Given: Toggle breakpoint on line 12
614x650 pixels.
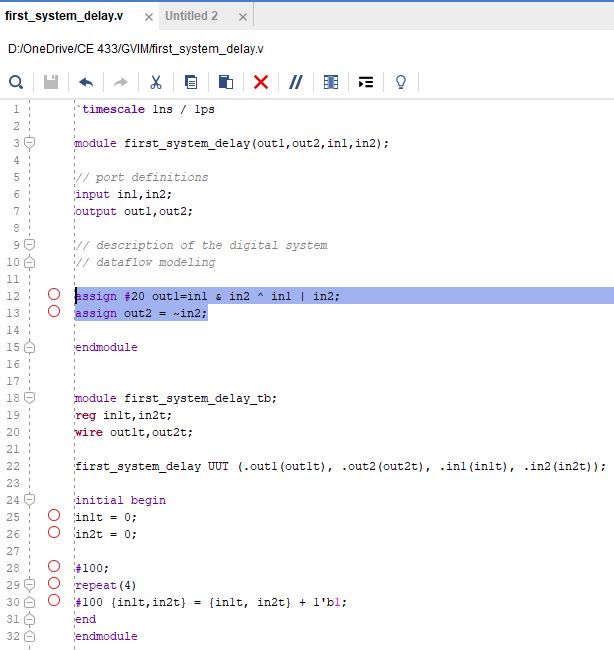Looking at the screenshot, I should coord(54,294).
